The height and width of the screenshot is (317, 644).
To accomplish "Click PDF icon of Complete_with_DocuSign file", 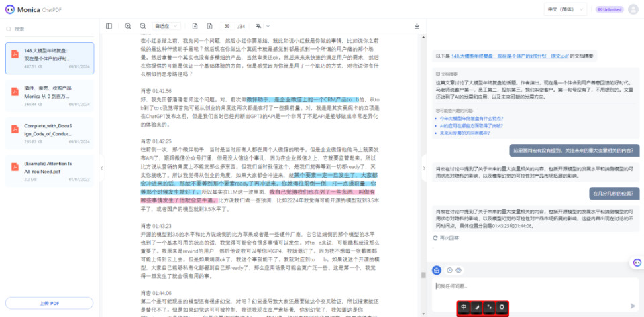I will (x=15, y=129).
